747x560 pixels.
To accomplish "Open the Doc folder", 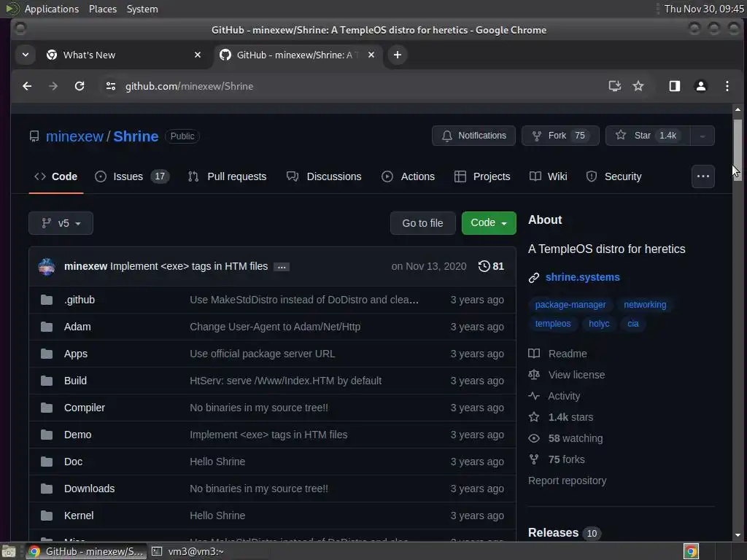I will click(x=74, y=462).
